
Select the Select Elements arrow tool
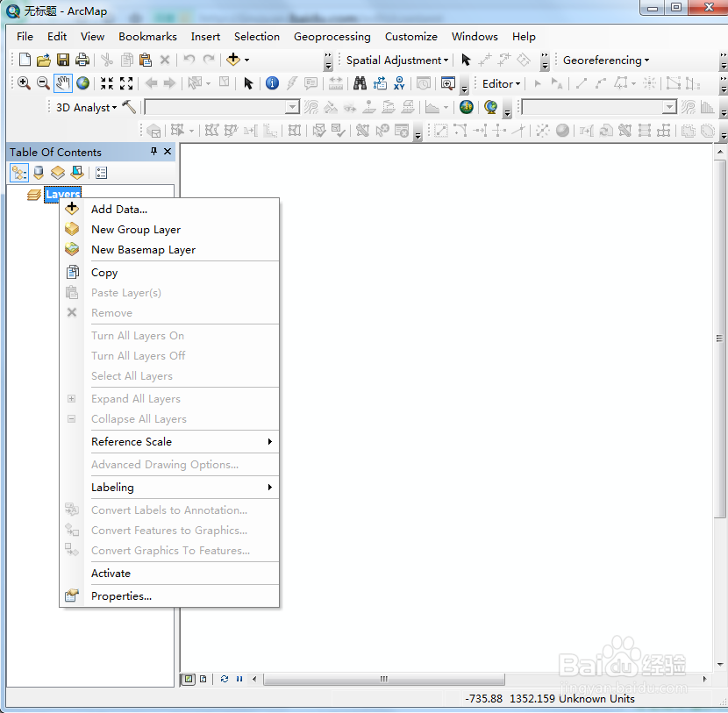coord(248,83)
